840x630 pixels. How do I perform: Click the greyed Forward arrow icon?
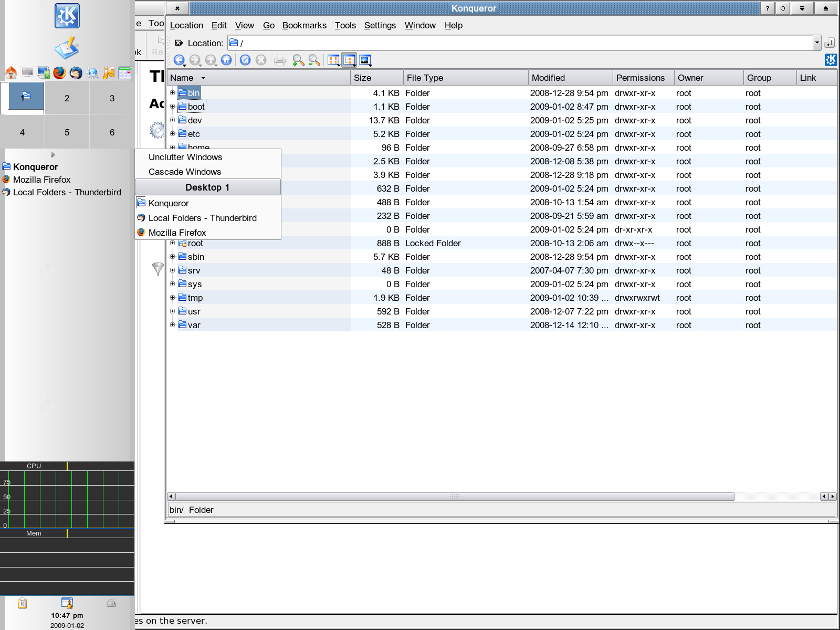click(195, 60)
